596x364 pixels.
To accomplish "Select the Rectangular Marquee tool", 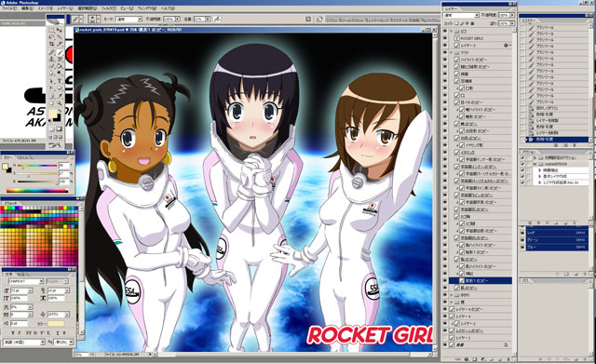I will 51,30.
